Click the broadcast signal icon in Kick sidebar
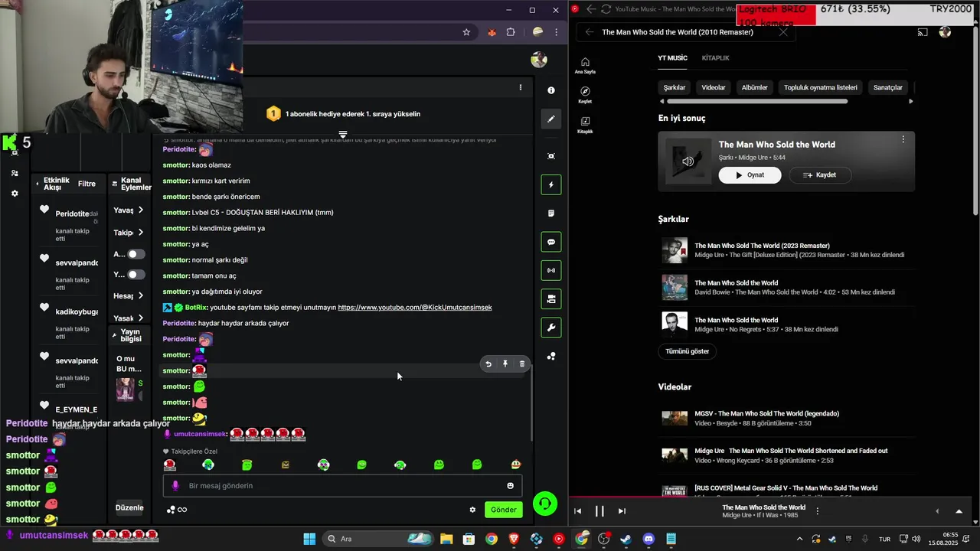The height and width of the screenshot is (551, 980). [551, 270]
